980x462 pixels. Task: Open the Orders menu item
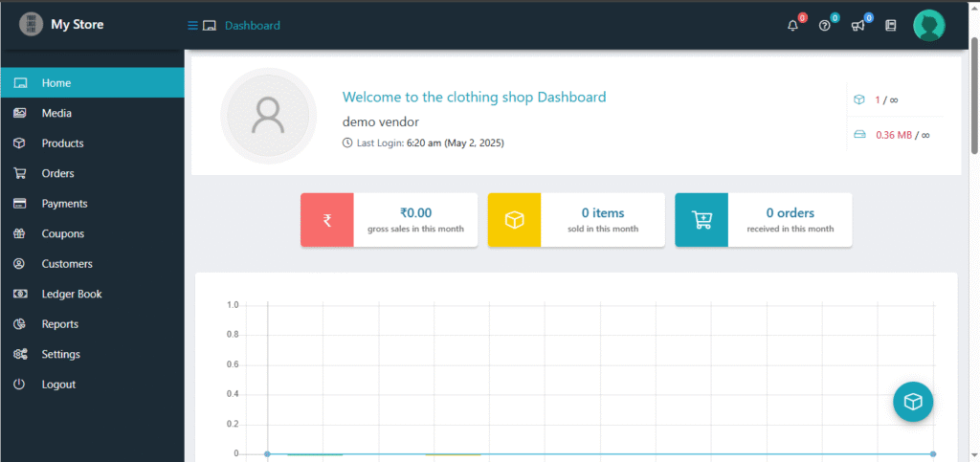[57, 173]
